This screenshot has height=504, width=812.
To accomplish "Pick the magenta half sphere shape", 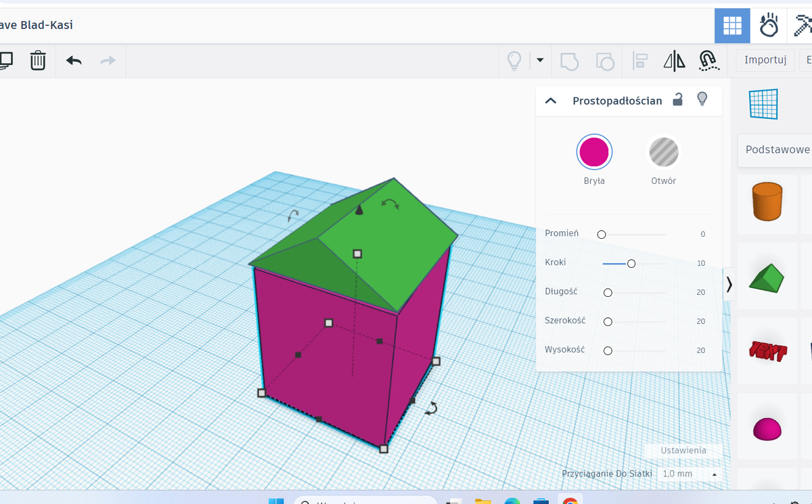I will 767,428.
